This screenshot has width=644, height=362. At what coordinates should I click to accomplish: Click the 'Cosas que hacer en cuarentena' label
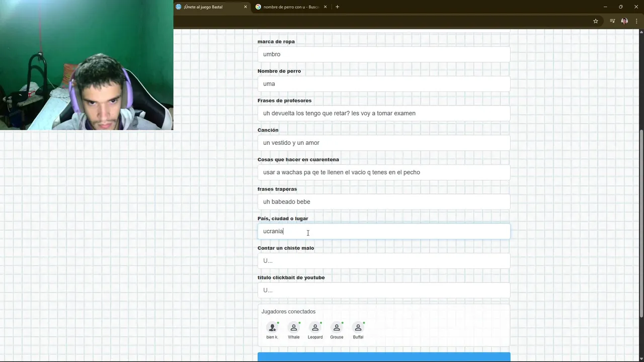(x=298, y=159)
